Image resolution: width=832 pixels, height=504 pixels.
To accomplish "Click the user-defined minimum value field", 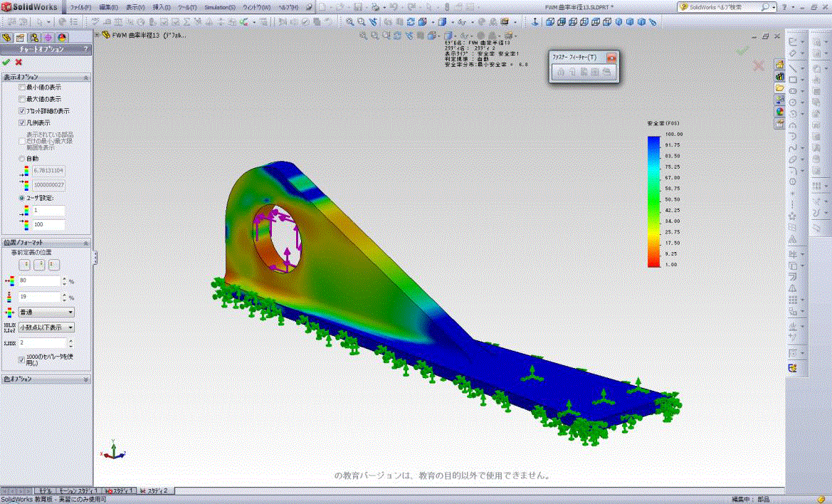I will pyautogui.click(x=49, y=211).
